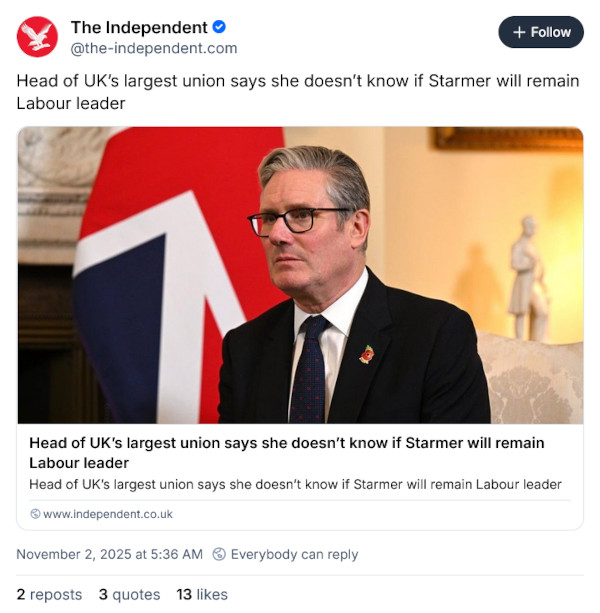See the 13 likes
The image size is (600, 613).
coord(202,594)
